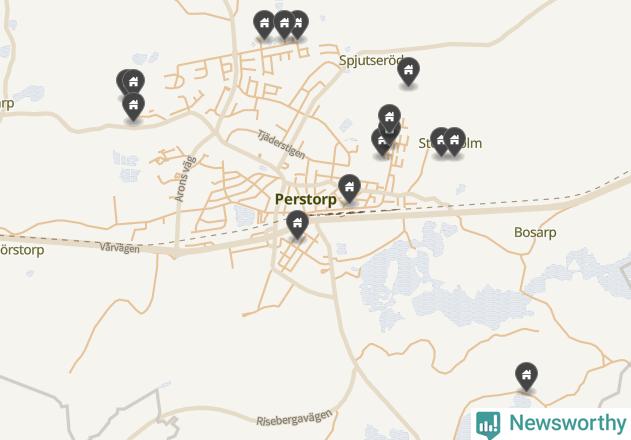
Task: Select lowest-left house marker in the eastern stacked cluster
Action: pyautogui.click(x=379, y=143)
